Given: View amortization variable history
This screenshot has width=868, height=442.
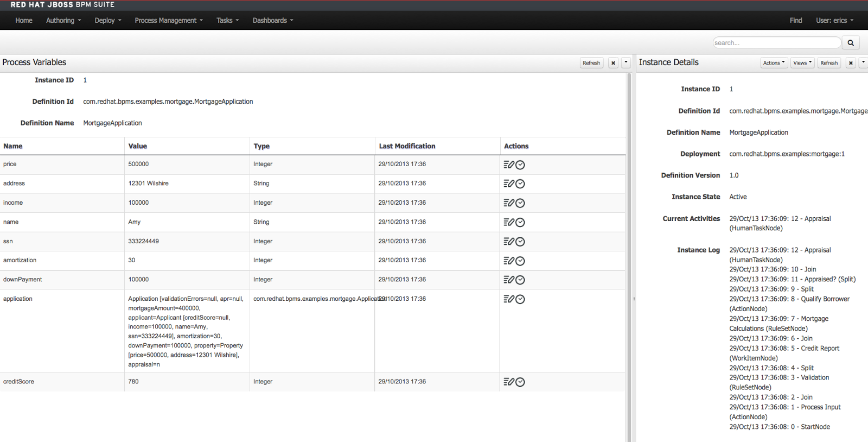Looking at the screenshot, I should point(520,261).
